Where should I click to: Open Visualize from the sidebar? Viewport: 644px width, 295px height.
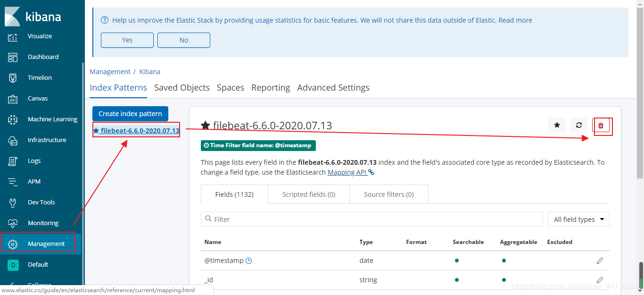tap(40, 36)
